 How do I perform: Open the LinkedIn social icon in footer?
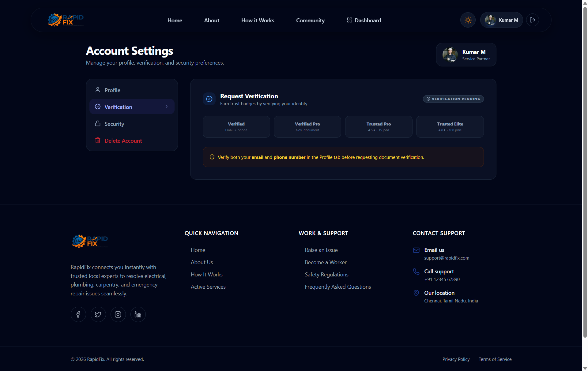[x=138, y=314]
